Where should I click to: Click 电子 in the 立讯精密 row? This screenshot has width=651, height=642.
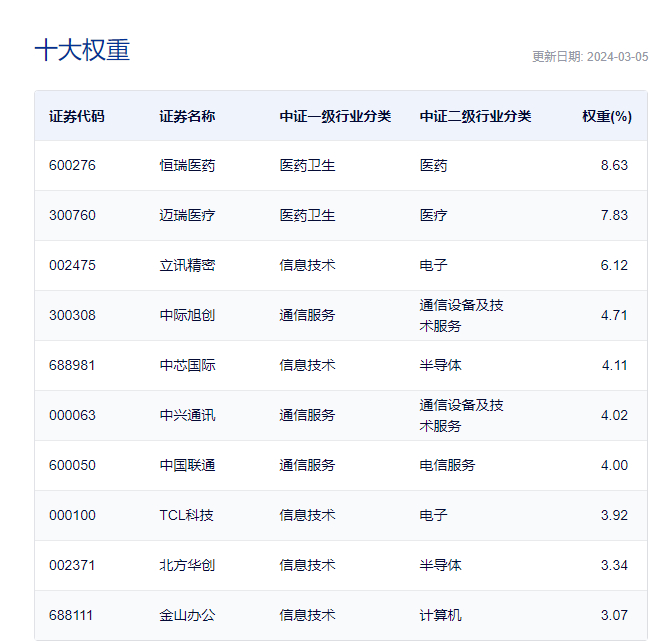(433, 265)
